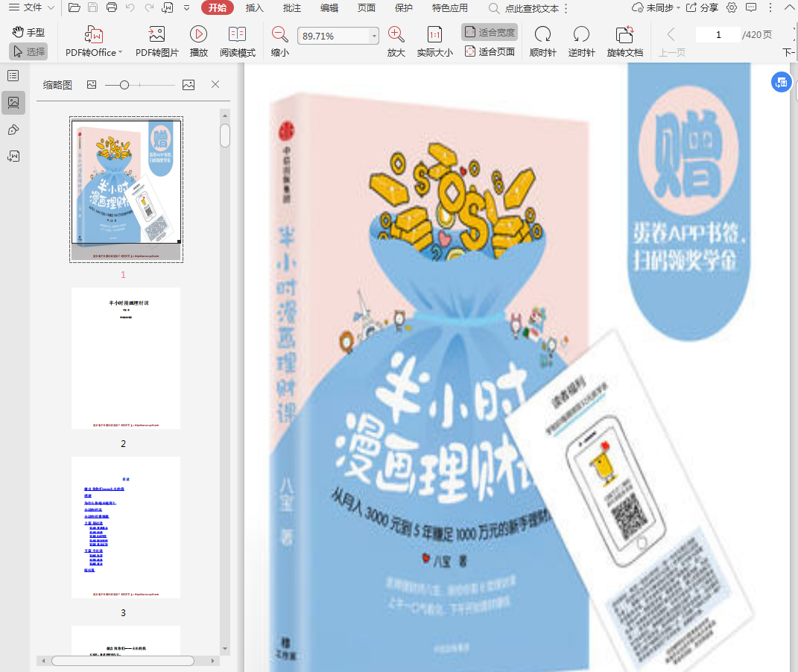Click the page number input field
This screenshot has width=798, height=672.
pos(718,34)
